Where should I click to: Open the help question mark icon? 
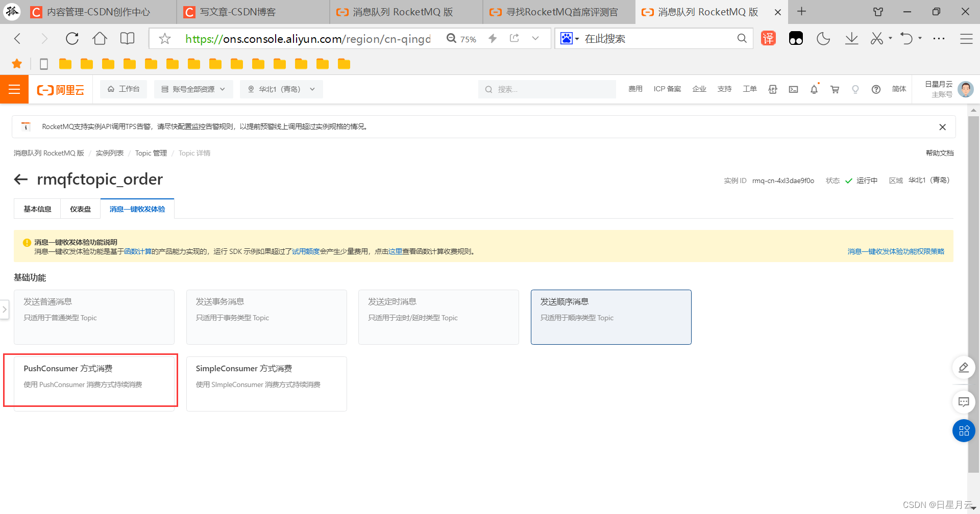point(876,89)
